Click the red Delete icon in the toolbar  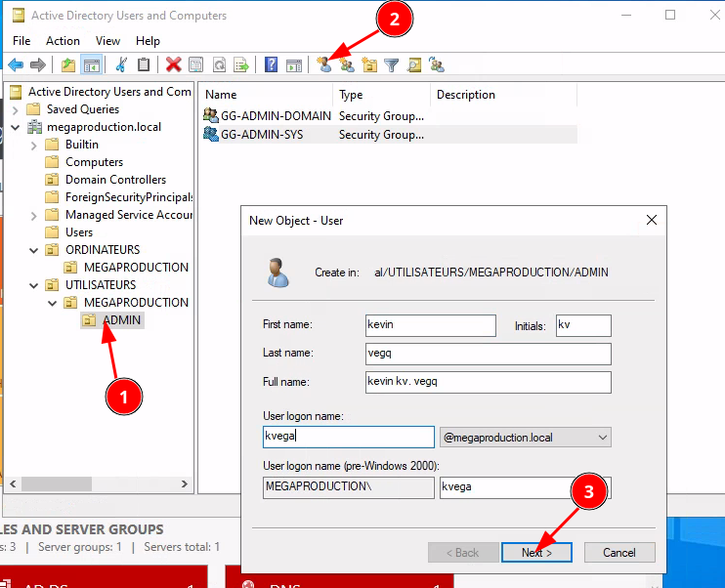[x=173, y=65]
